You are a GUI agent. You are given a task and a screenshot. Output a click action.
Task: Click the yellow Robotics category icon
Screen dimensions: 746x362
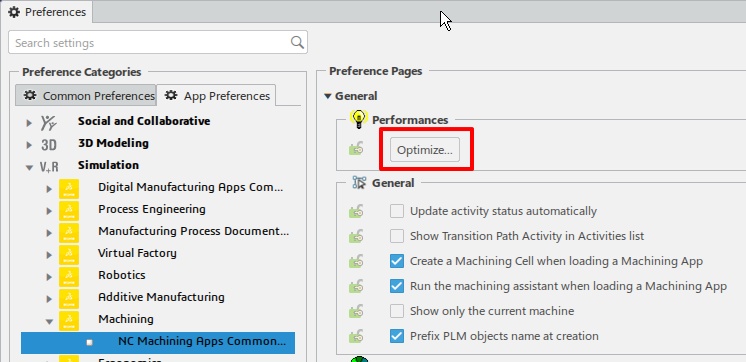coord(69,275)
